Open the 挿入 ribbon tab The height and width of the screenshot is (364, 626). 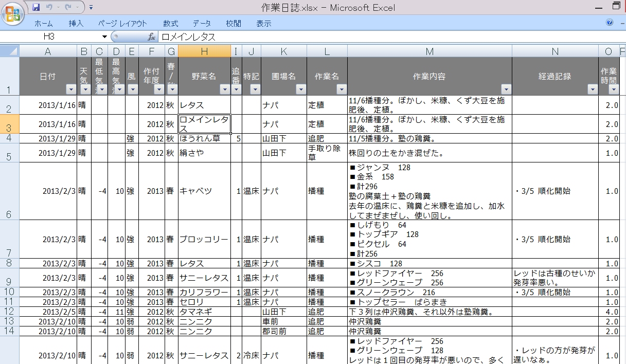76,23
